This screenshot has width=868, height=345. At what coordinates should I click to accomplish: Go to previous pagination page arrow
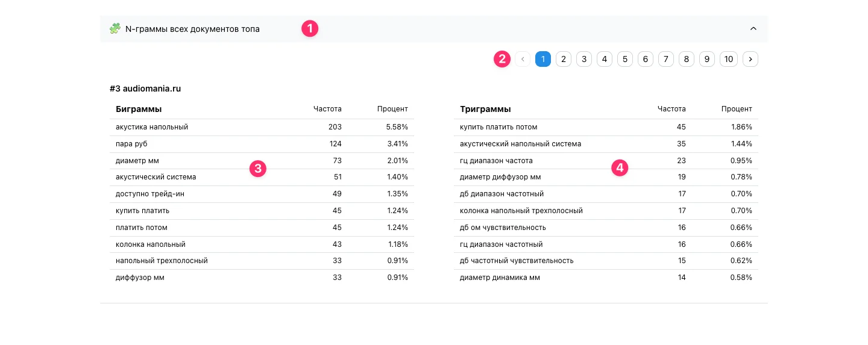tap(523, 59)
